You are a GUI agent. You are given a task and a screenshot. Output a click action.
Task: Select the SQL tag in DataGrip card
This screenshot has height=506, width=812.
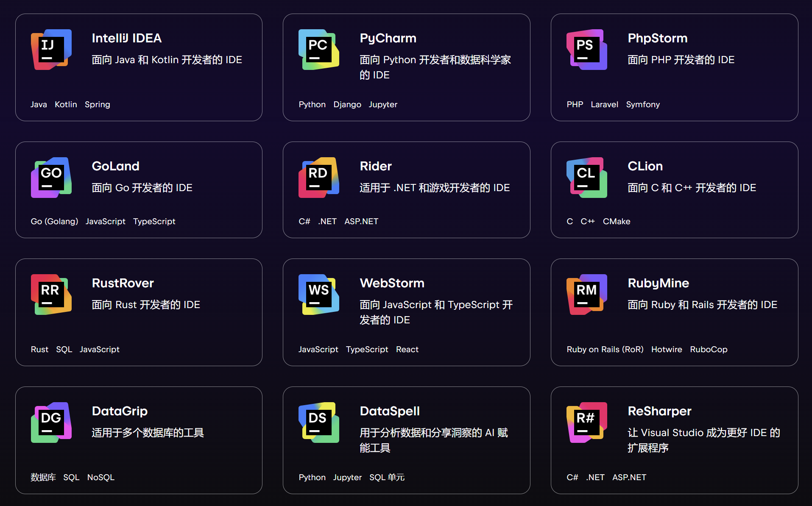pos(71,477)
